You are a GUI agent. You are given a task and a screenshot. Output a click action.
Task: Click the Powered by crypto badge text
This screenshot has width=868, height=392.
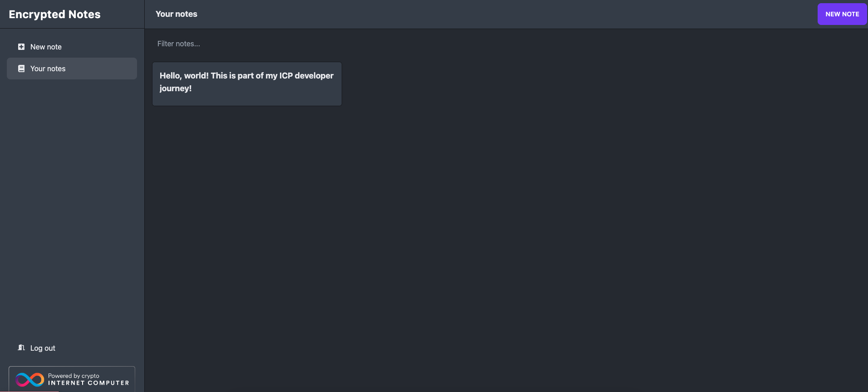tap(74, 376)
